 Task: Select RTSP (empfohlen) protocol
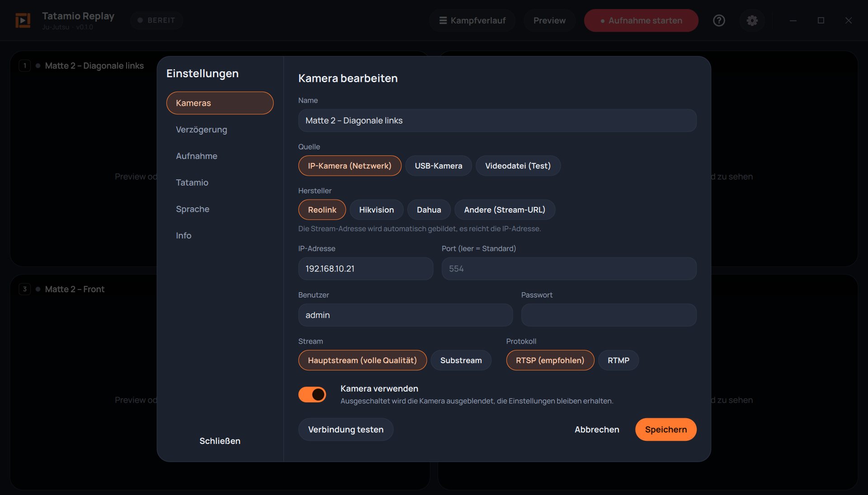[x=550, y=360]
